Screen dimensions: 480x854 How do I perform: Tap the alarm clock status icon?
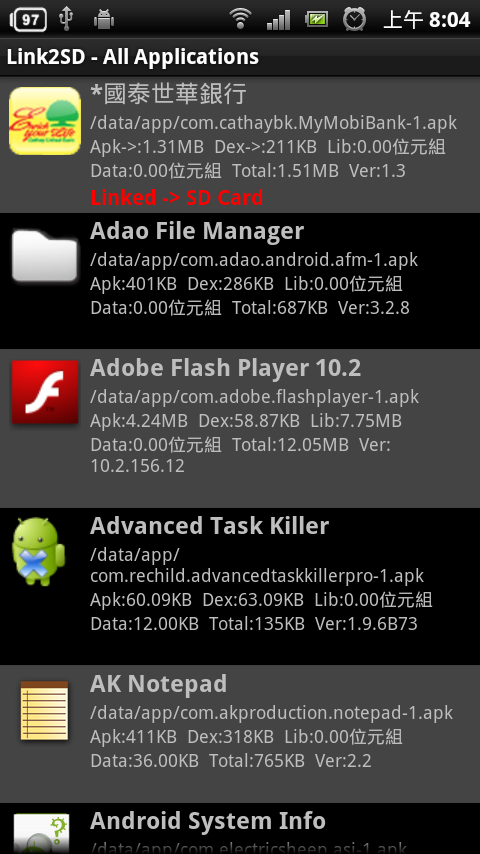354,20
